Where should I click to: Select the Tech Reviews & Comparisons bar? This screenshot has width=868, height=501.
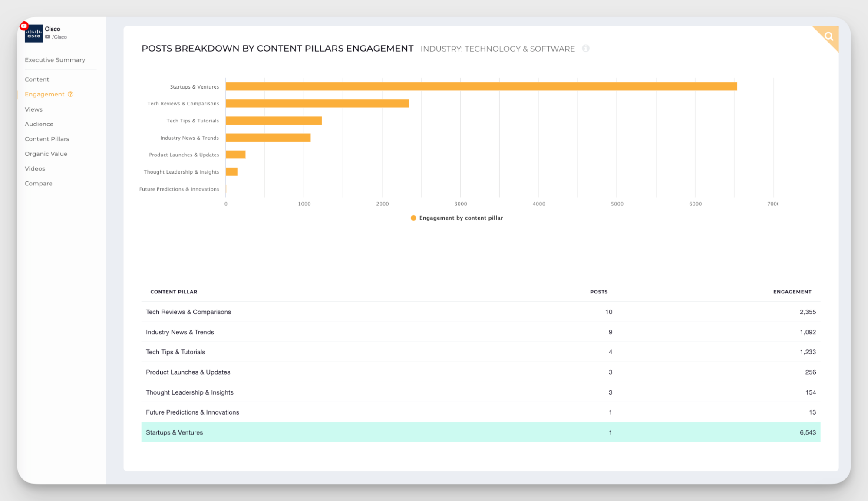pyautogui.click(x=317, y=103)
